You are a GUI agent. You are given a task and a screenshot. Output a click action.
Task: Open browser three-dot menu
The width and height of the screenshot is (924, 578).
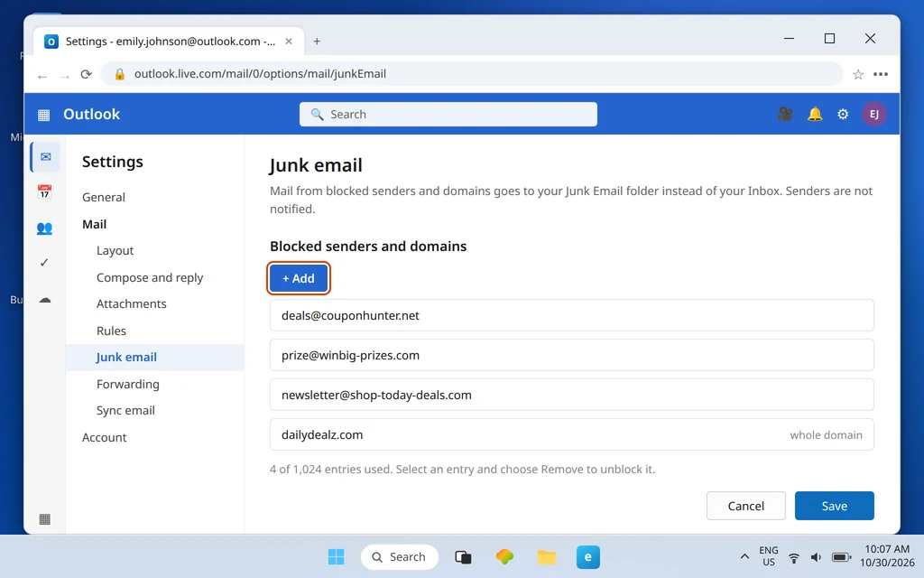click(881, 74)
